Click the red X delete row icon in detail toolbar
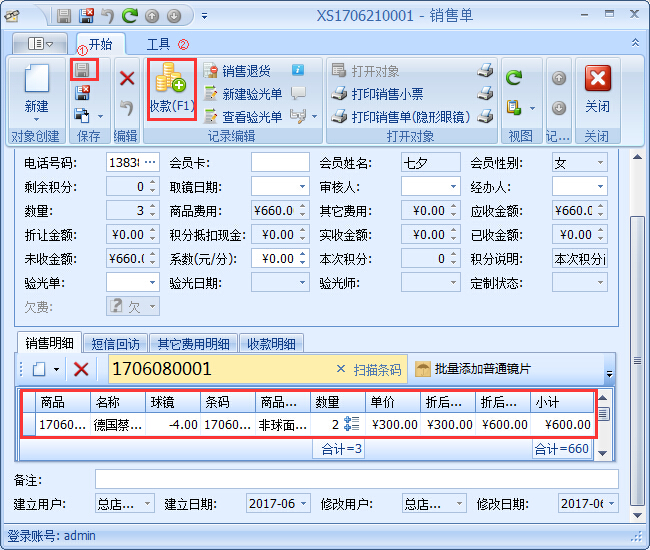Viewport: 650px width, 550px height. pos(81,368)
